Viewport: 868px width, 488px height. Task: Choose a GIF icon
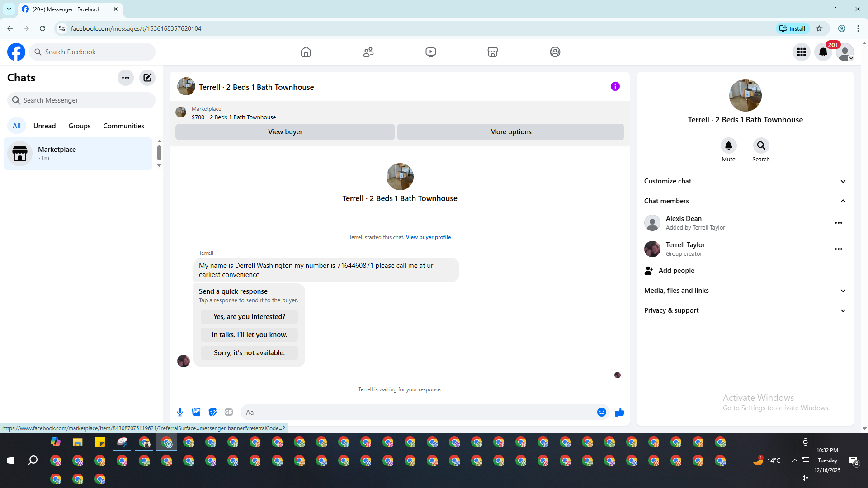(x=229, y=412)
